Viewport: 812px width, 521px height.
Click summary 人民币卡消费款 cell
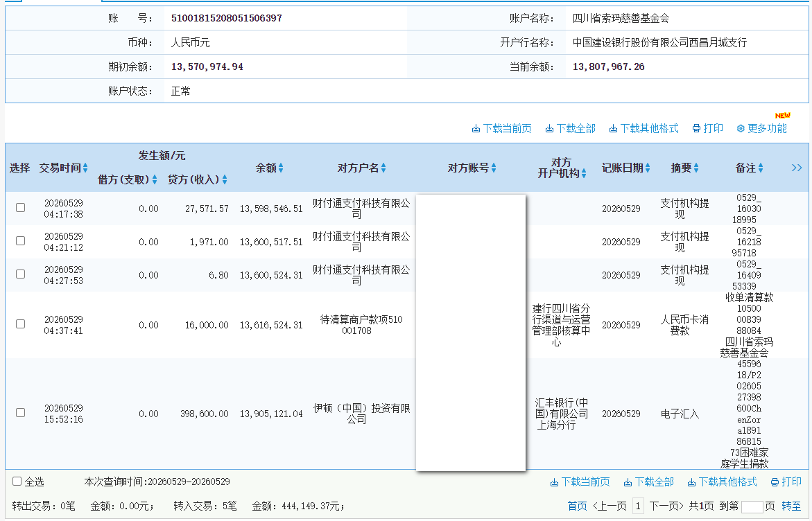684,325
